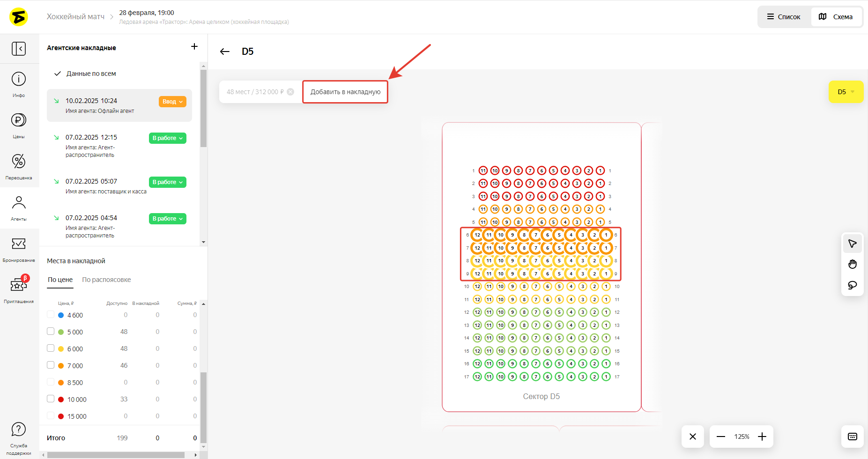The height and width of the screenshot is (459, 868).
Task: Go back with the arrow beside D5
Action: pyautogui.click(x=225, y=52)
